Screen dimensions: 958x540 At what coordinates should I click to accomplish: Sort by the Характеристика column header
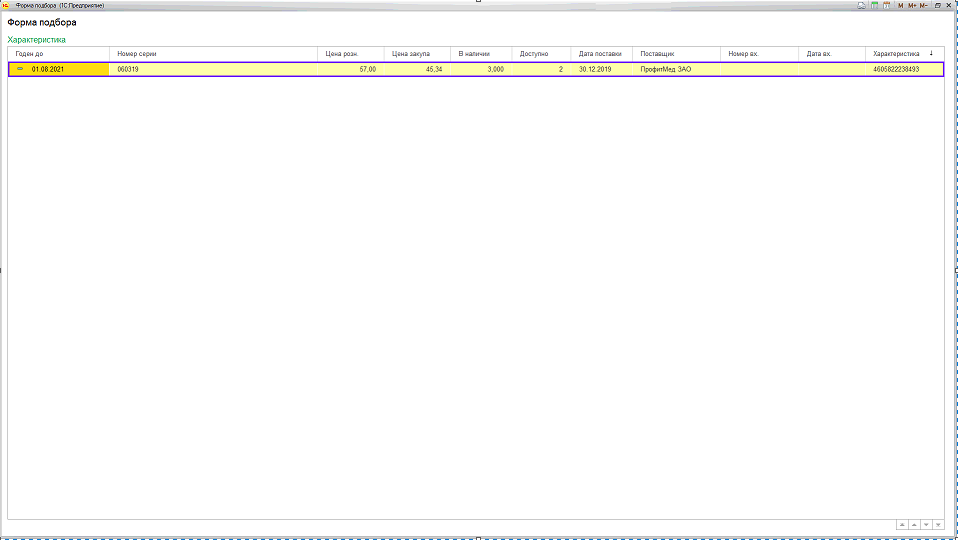(895, 53)
